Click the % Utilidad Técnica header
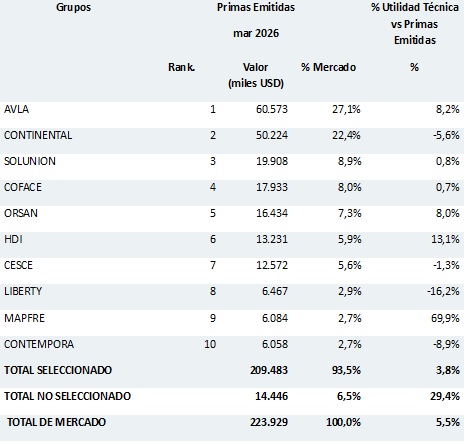467x444 pixels. (415, 7)
